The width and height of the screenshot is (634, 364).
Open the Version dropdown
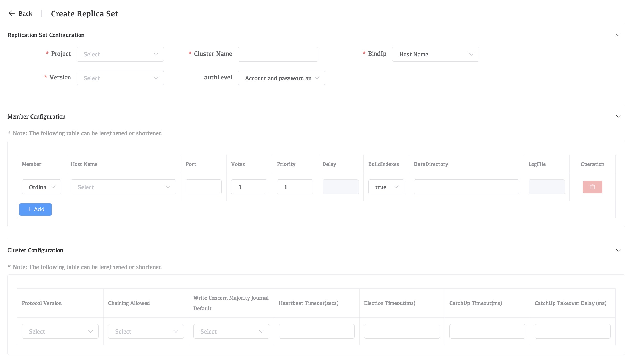click(x=120, y=78)
